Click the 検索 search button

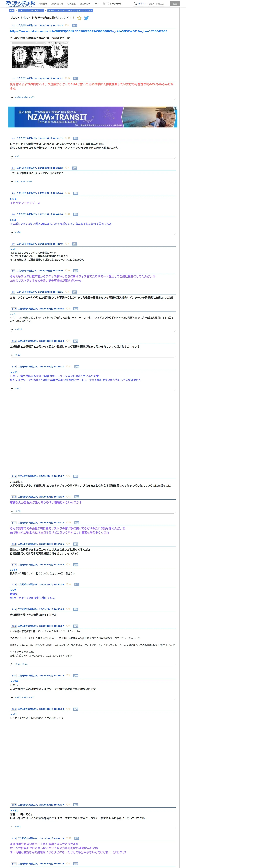(x=175, y=4)
